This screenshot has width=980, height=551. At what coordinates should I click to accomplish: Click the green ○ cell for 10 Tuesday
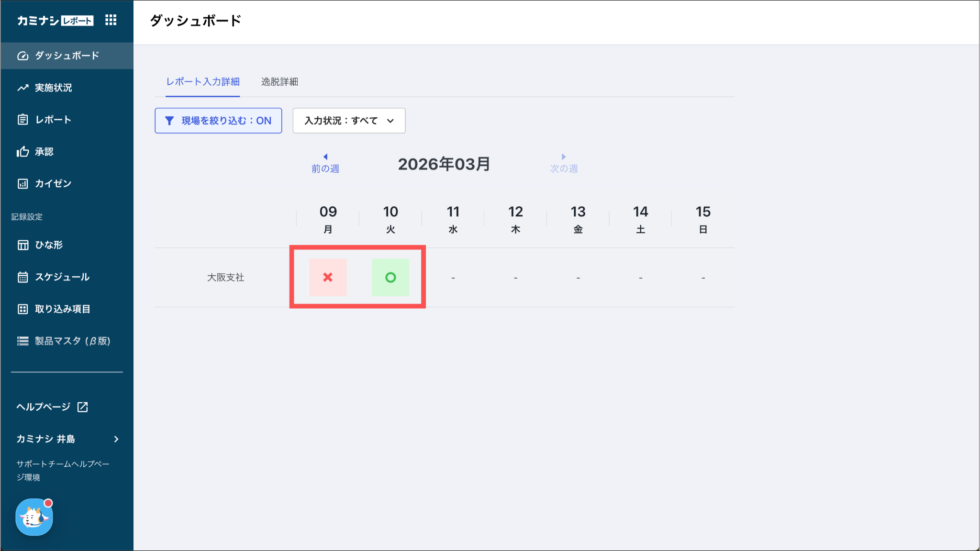390,277
